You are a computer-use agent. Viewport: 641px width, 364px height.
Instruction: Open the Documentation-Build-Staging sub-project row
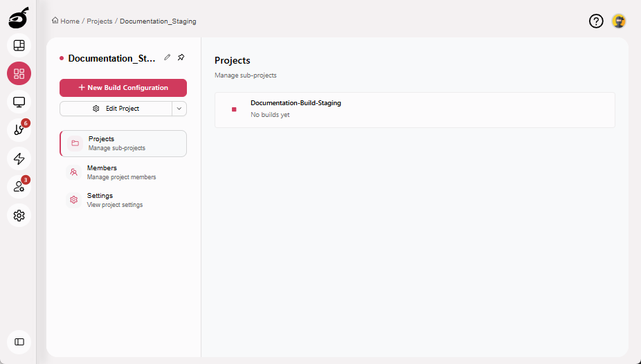415,109
